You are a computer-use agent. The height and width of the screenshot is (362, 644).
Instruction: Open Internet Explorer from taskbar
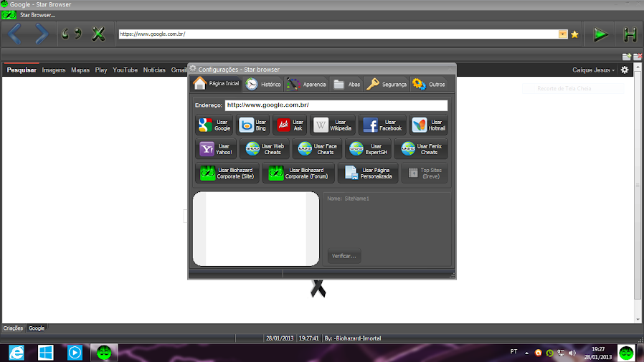coord(16,353)
